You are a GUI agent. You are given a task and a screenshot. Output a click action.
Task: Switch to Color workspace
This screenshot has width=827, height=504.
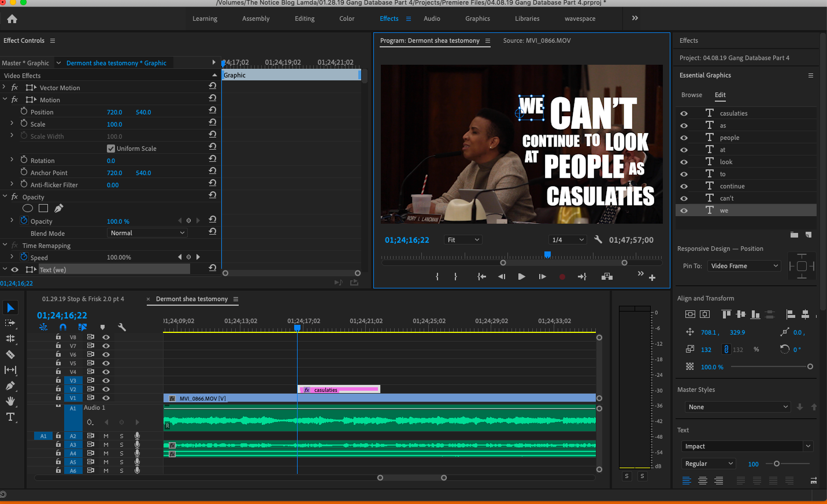coord(347,18)
